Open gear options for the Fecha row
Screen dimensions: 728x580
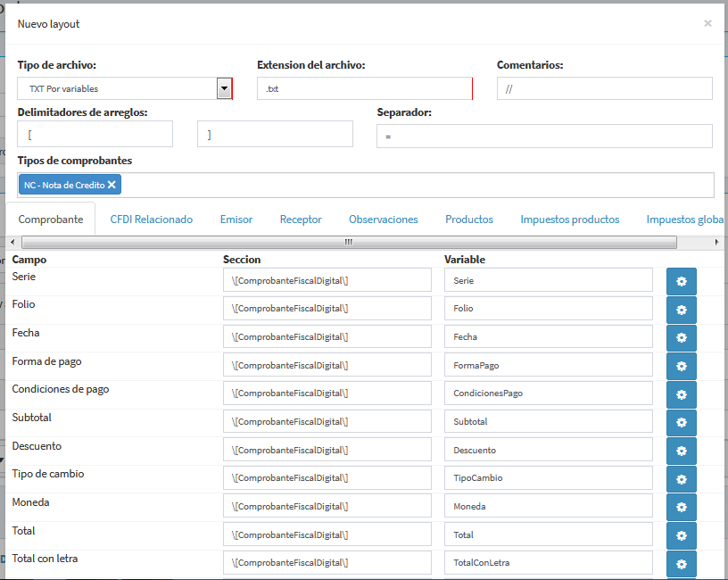681,338
